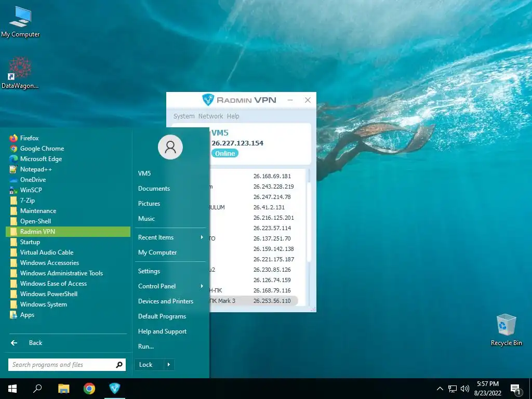The image size is (532, 399).
Task: Click the Windows Start button
Action: [12, 389]
